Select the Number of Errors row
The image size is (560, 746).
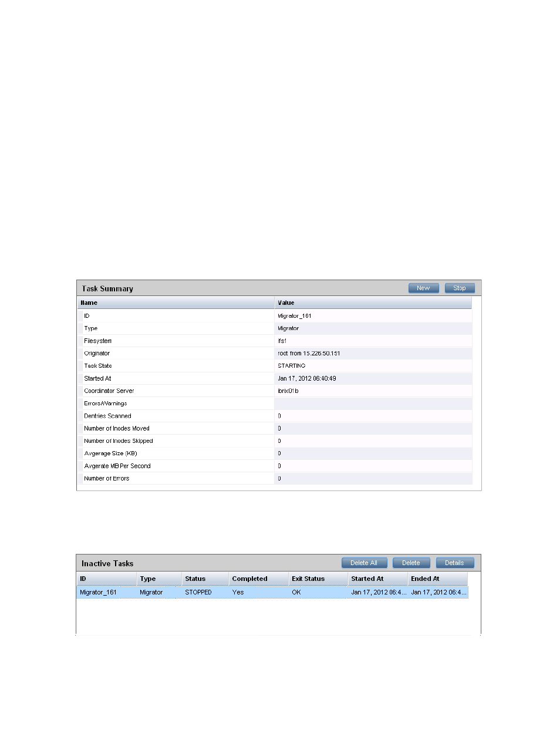275,478
